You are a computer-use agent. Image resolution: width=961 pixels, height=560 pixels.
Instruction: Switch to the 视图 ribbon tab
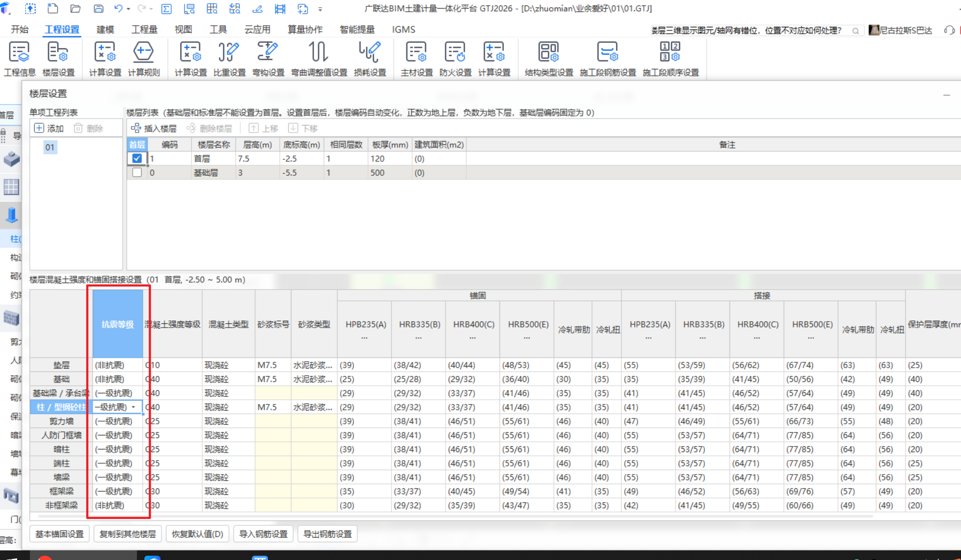point(183,29)
